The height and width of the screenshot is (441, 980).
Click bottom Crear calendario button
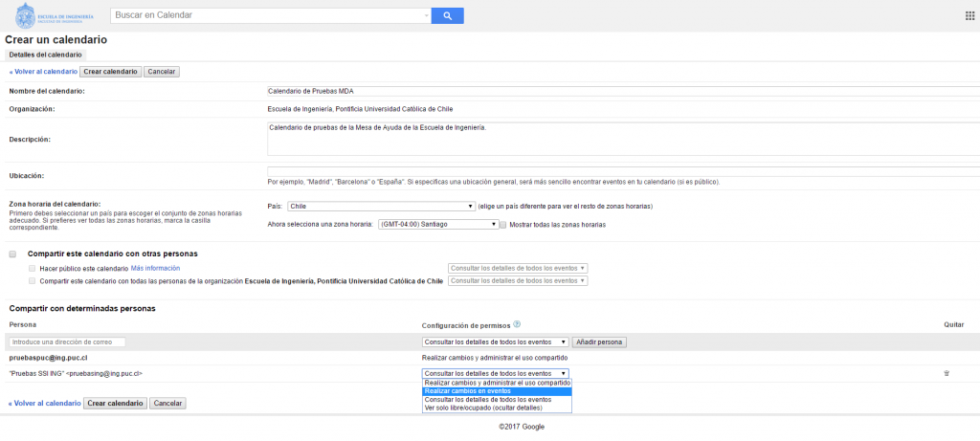(x=116, y=404)
